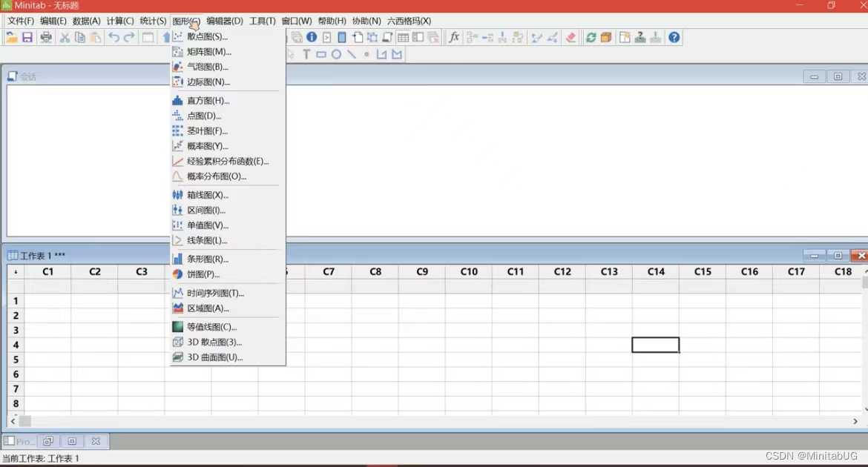Choose 等值线图(C) menu entry
The image size is (868, 467).
228,327
